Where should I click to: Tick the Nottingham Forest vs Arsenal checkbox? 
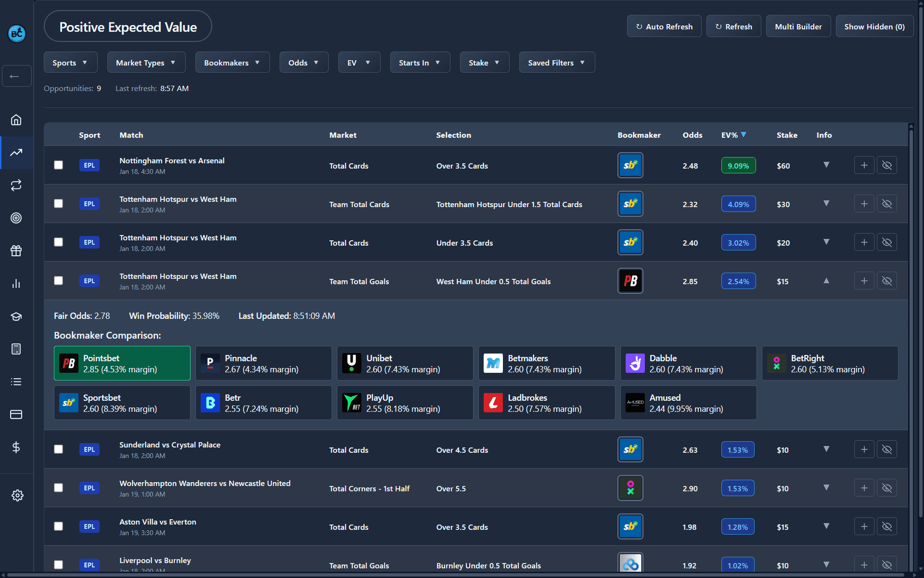pos(58,165)
